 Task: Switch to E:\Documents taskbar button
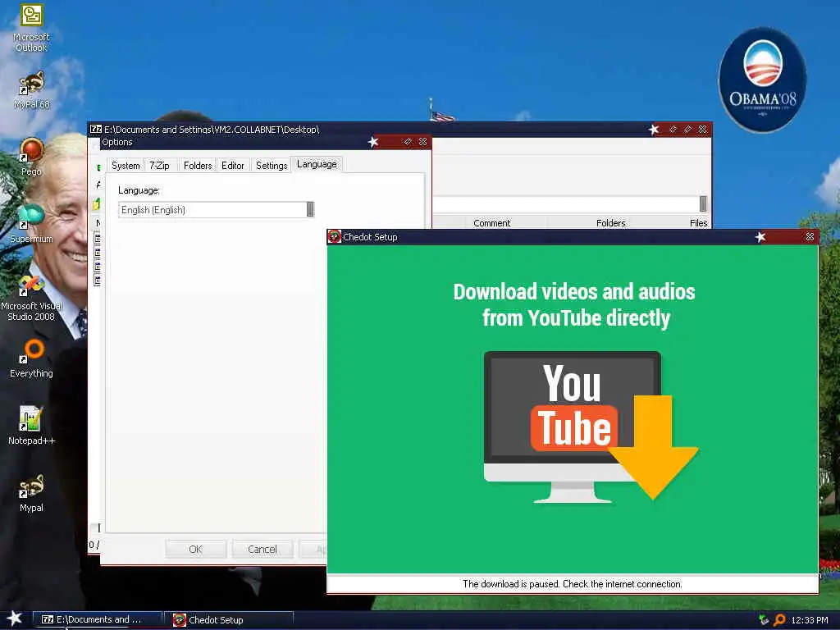[98, 620]
